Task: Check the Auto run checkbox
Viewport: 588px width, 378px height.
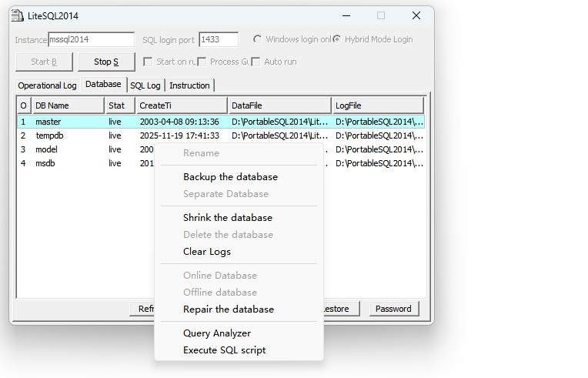Action: (x=256, y=62)
